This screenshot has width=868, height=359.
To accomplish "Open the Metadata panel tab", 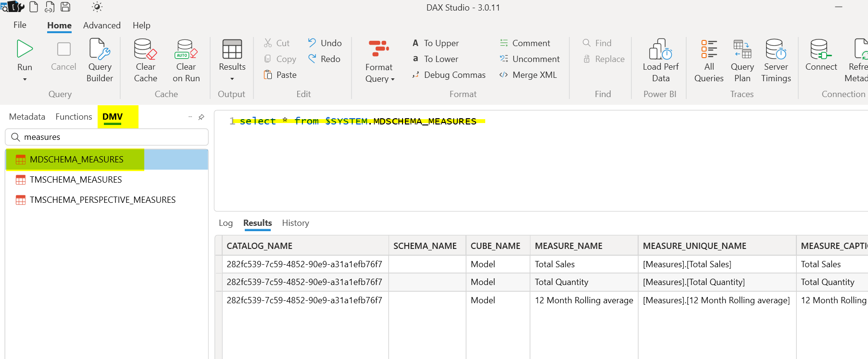I will (27, 117).
